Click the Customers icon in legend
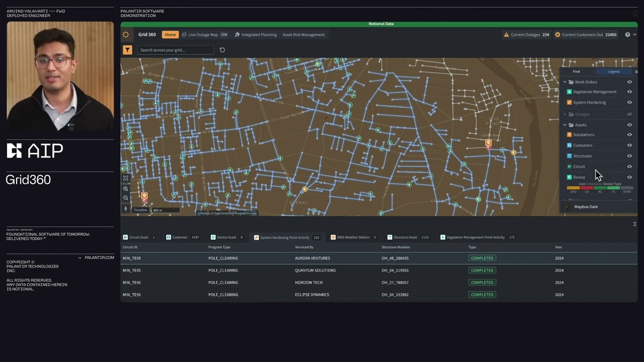 tap(569, 145)
